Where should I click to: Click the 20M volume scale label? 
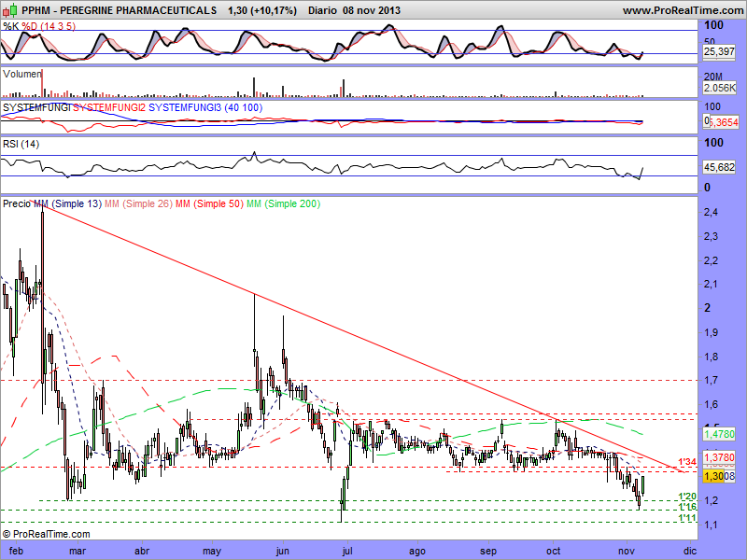click(x=713, y=77)
